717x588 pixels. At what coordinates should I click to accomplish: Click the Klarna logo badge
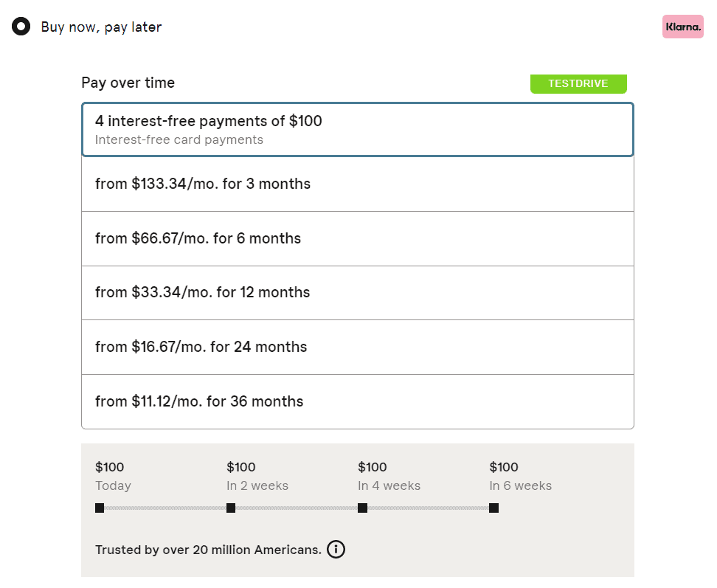(x=682, y=27)
